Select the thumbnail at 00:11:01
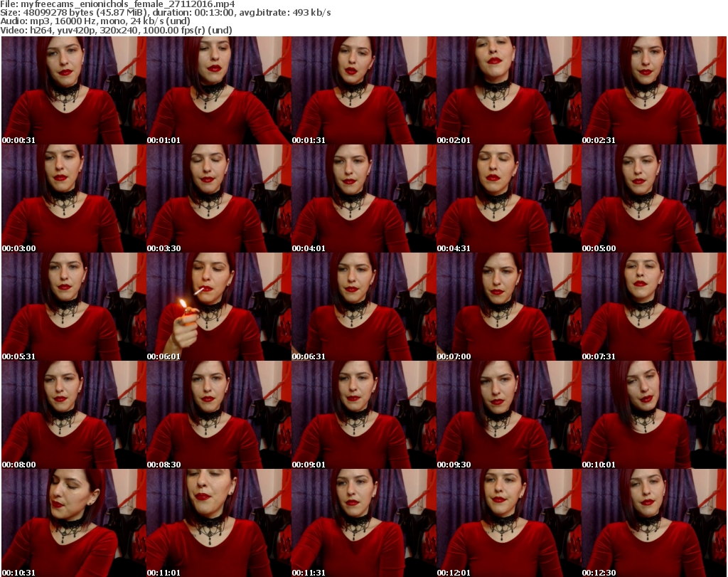728x577 pixels. point(219,523)
